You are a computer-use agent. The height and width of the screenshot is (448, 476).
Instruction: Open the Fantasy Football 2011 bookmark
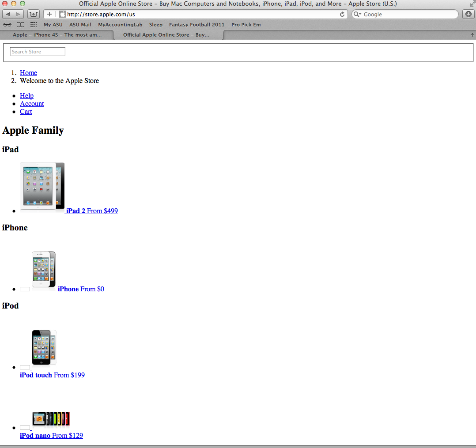197,25
